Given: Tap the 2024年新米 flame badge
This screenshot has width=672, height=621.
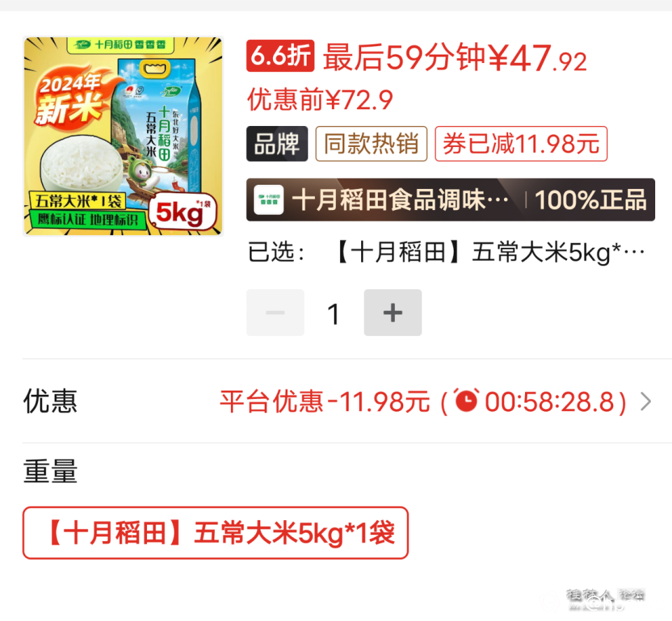Looking at the screenshot, I should 71,98.
